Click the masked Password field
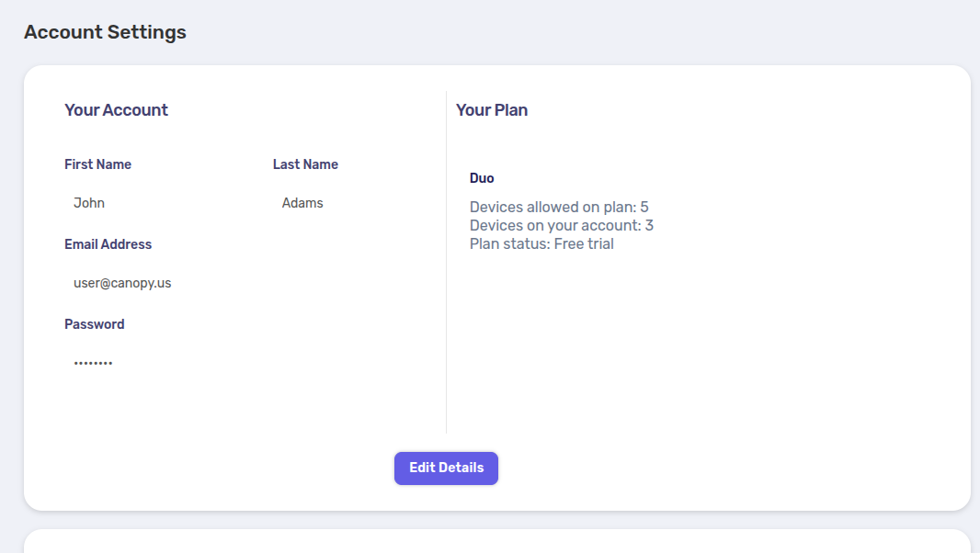The image size is (980, 553). pyautogui.click(x=250, y=363)
